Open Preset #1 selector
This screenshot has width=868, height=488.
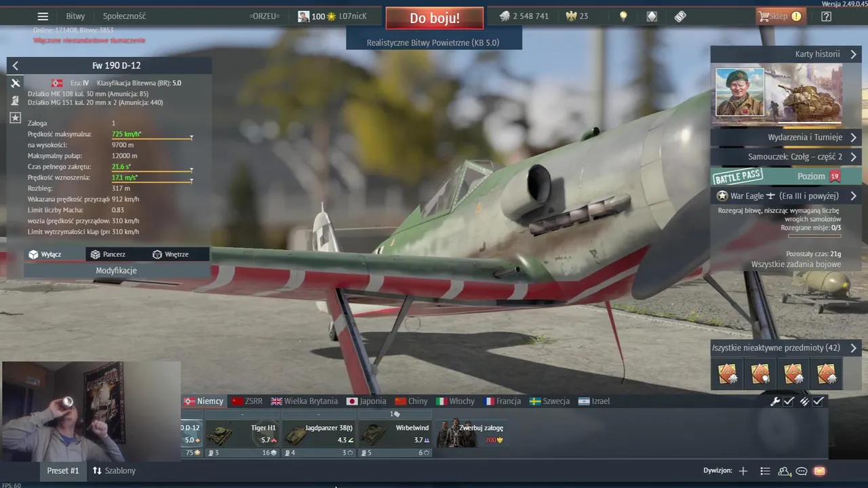[x=63, y=470]
